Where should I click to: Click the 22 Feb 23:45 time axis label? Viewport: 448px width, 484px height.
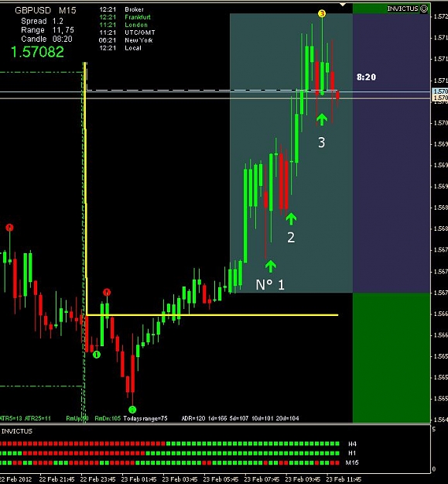[x=97, y=479]
